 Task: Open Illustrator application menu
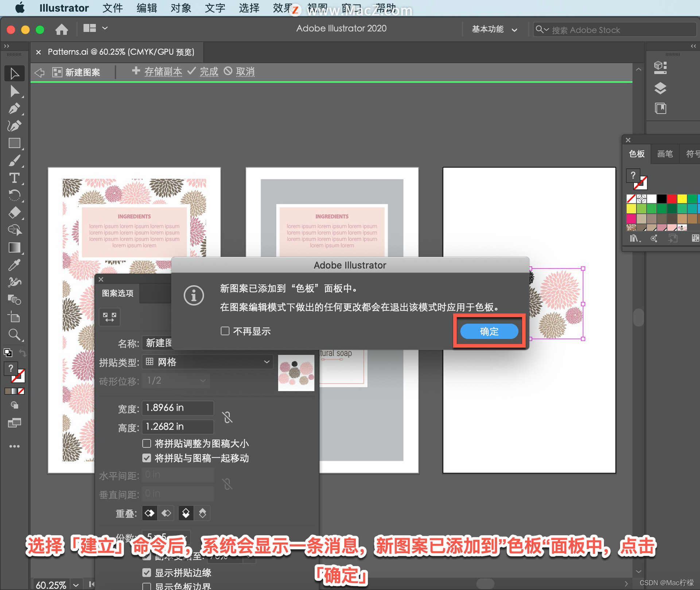64,8
